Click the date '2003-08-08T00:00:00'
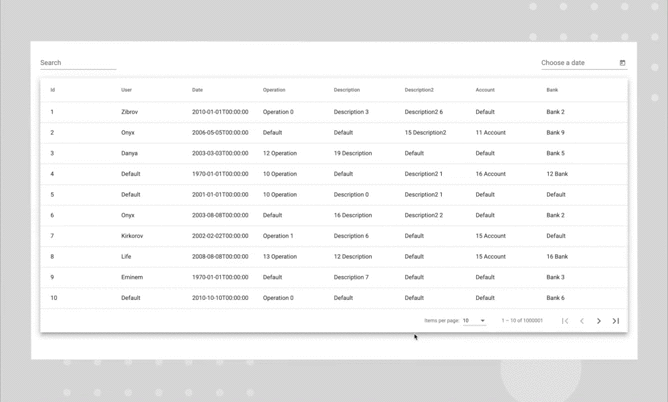The height and width of the screenshot is (402, 668). [x=220, y=215]
